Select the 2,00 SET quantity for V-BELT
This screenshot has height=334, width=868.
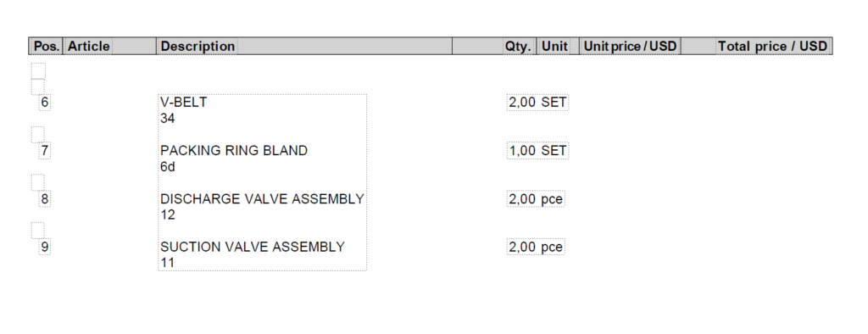click(x=537, y=103)
